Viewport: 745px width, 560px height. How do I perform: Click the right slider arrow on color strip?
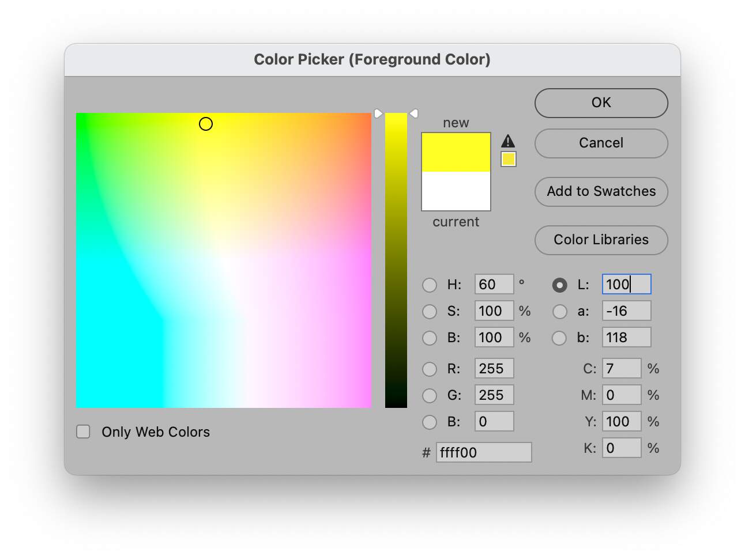point(413,113)
